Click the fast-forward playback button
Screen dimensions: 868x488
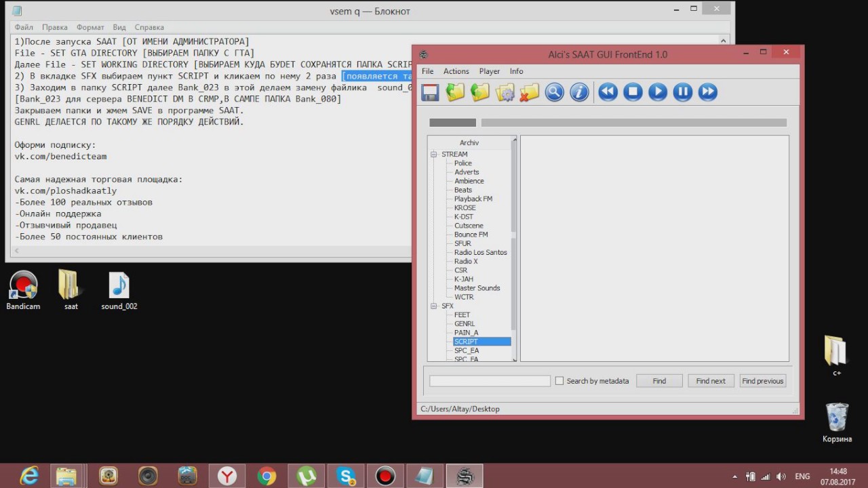[x=707, y=92]
